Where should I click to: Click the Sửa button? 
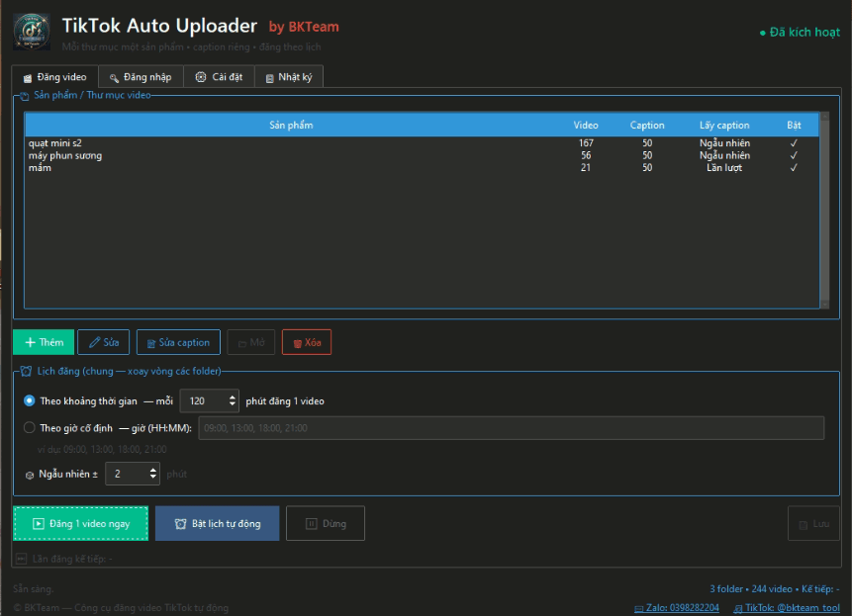point(103,342)
